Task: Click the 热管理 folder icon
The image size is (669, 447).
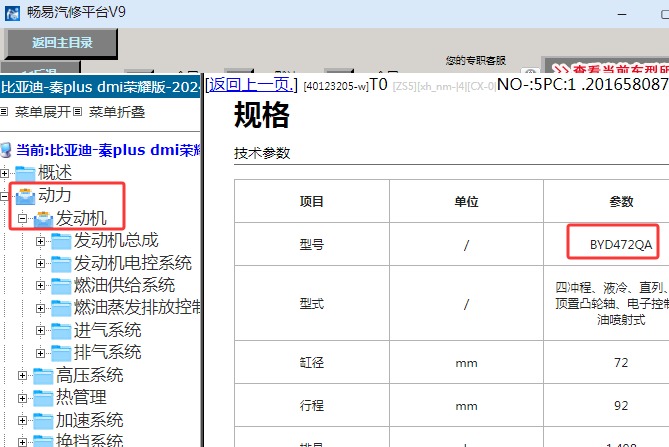Action: click(x=43, y=398)
